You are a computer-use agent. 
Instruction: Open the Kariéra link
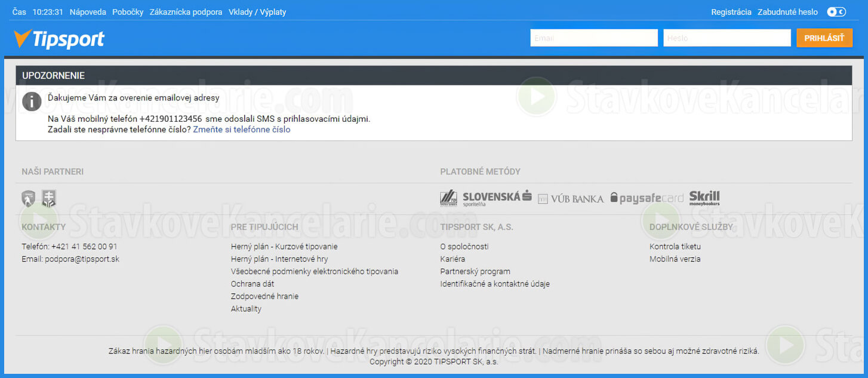[x=453, y=259]
